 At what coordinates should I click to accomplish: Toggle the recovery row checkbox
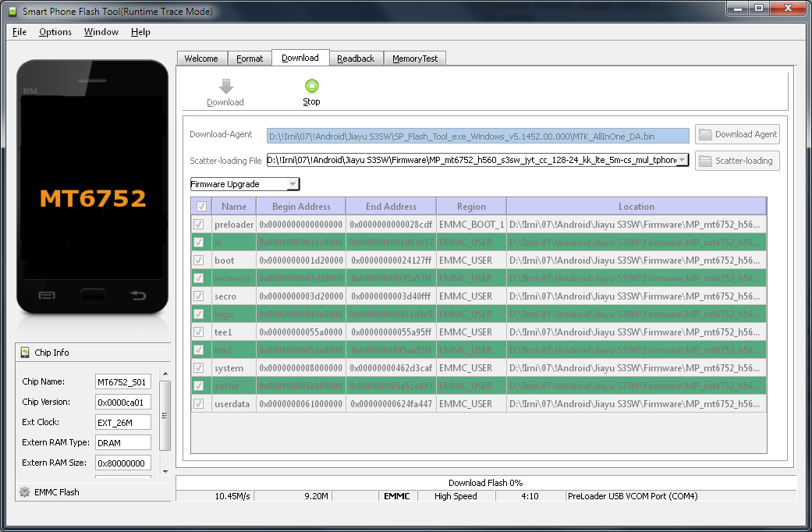[x=198, y=278]
